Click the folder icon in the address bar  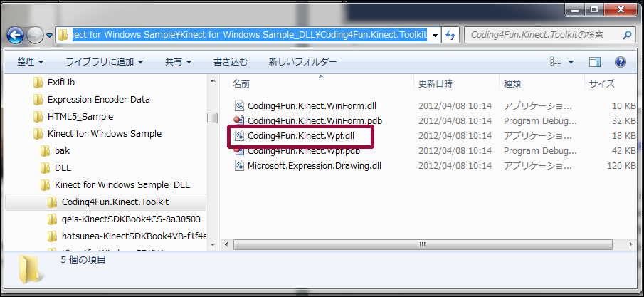63,35
